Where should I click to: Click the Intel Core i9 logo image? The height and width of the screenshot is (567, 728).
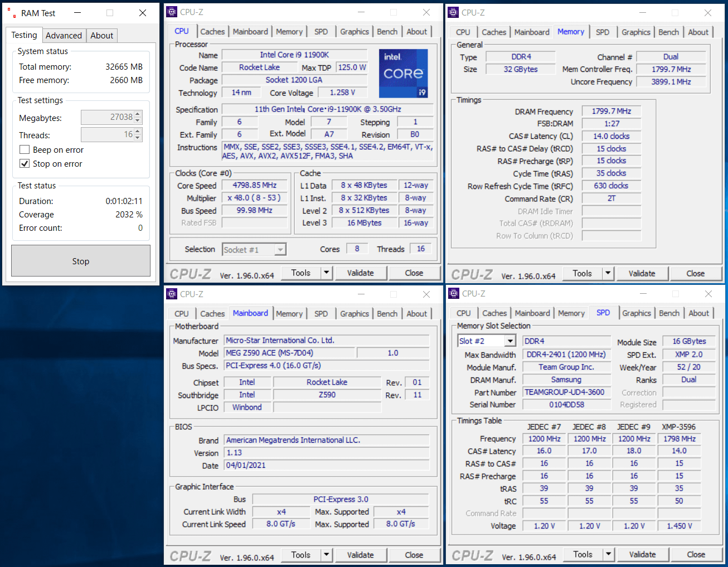pyautogui.click(x=404, y=74)
